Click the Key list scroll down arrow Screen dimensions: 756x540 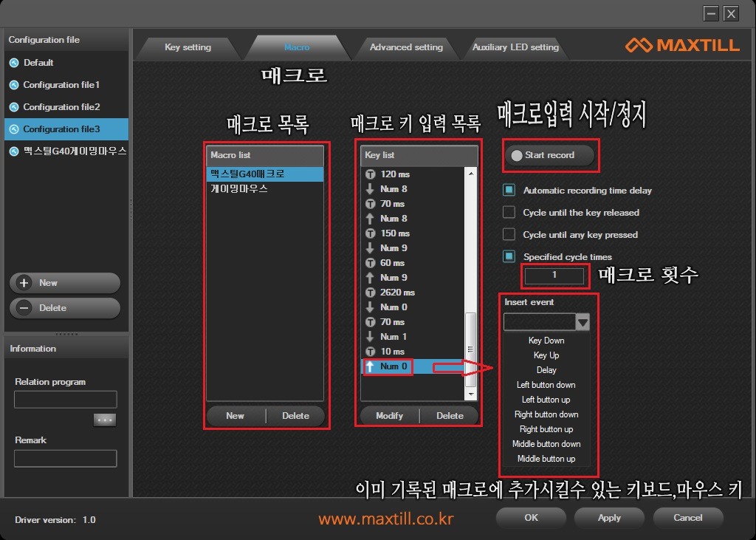click(471, 394)
